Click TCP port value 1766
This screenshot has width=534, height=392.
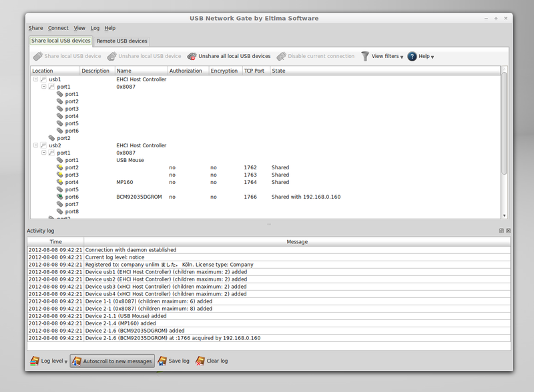250,197
